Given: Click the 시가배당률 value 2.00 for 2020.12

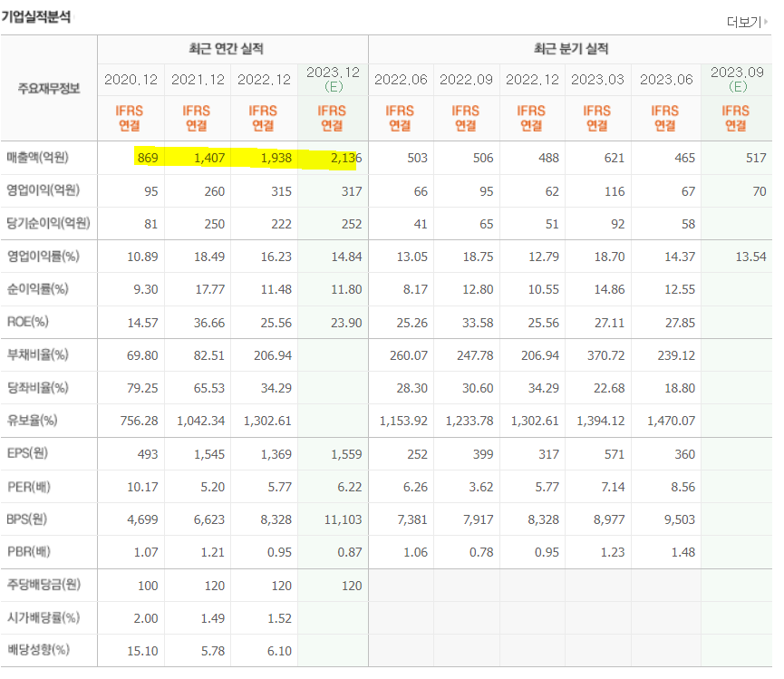Looking at the screenshot, I should point(146,618).
